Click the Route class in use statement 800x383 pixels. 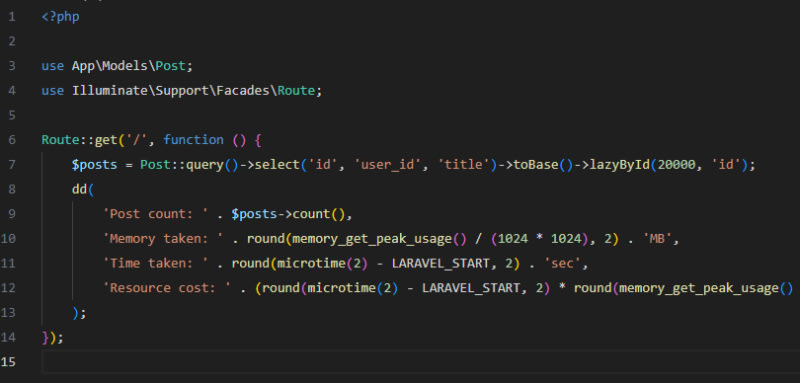(x=296, y=91)
